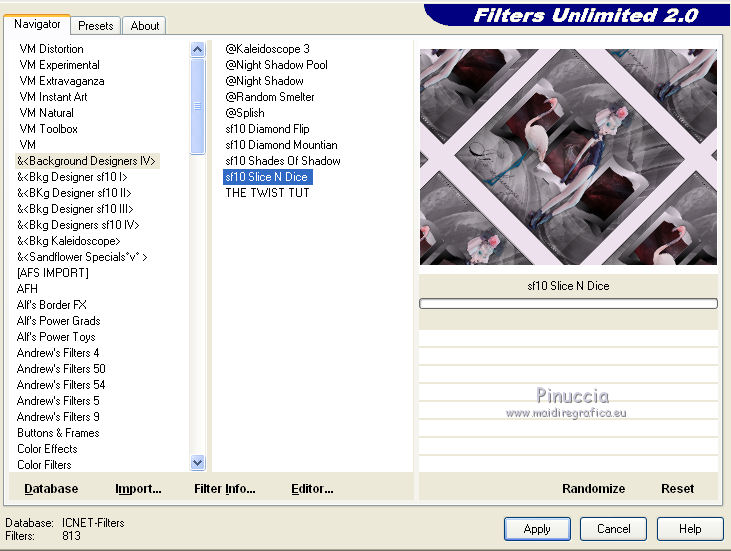Open Help for Filters Unlimited
This screenshot has height=551, width=731.
[x=690, y=529]
